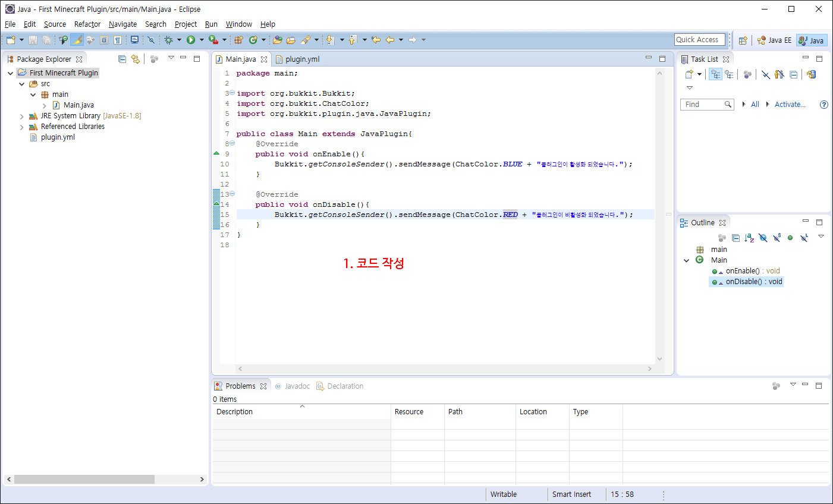Toggle Categorized view in Task List
This screenshot has height=504, width=833.
715,74
